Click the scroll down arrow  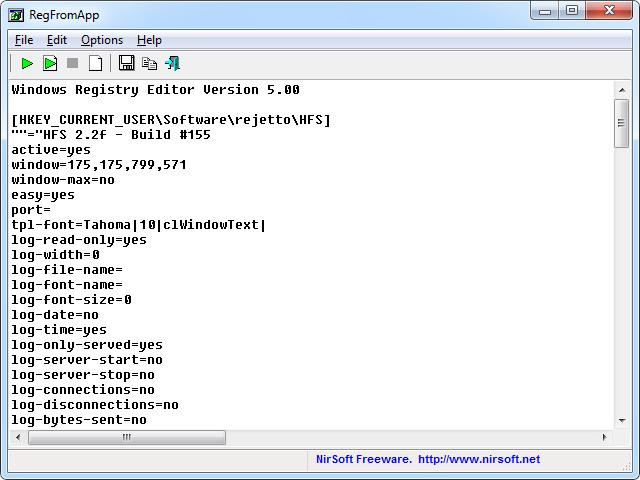click(622, 420)
